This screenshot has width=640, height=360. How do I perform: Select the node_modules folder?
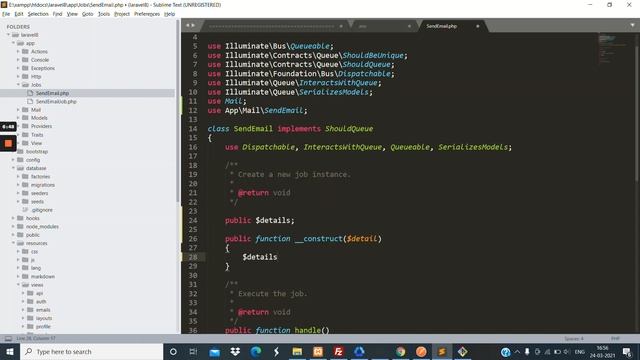pos(42,227)
